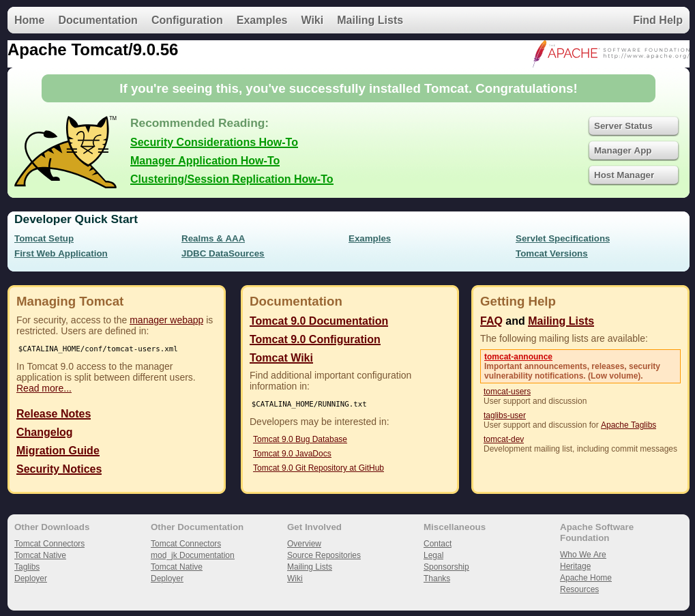The width and height of the screenshot is (695, 616).
Task: Open Clustering/Session Replication How-To link
Action: pyautogui.click(x=232, y=179)
